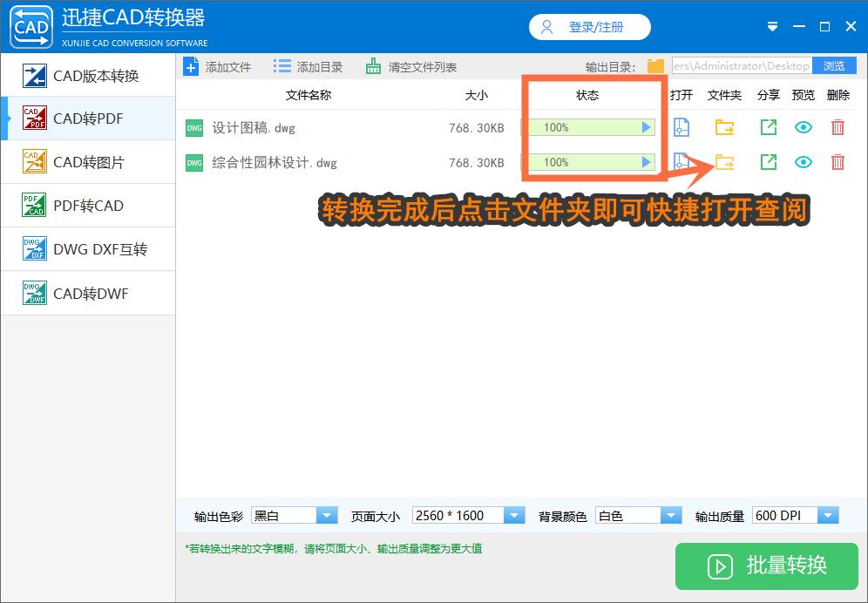Click the 添加文件 add files icon

pos(191,65)
